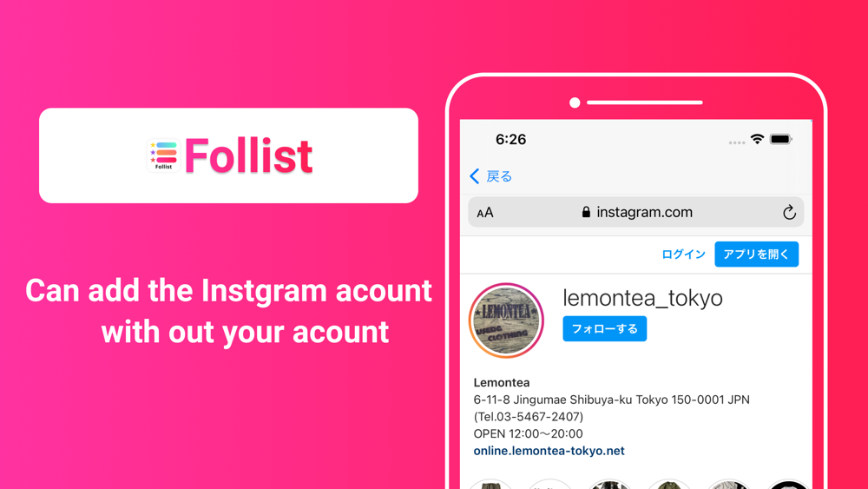This screenshot has height=489, width=868.
Task: Click the フォローする follow button
Action: (604, 329)
